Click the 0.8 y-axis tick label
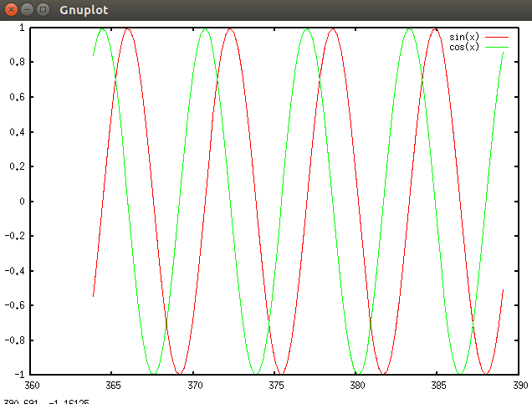 pyautogui.click(x=18, y=63)
